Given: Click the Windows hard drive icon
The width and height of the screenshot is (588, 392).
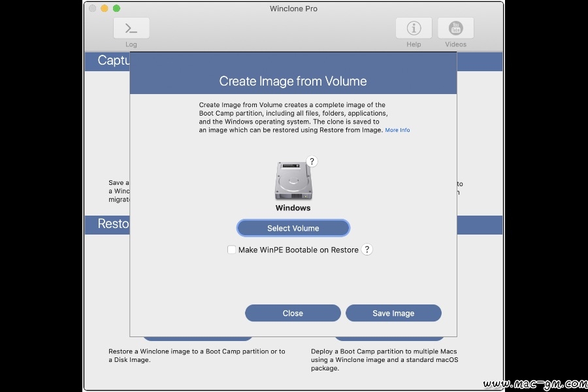Looking at the screenshot, I should coord(293,181).
